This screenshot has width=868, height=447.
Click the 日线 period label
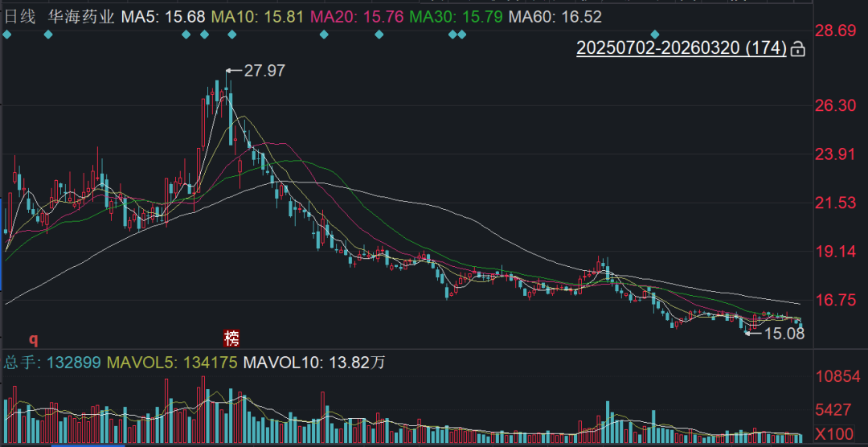[20, 17]
